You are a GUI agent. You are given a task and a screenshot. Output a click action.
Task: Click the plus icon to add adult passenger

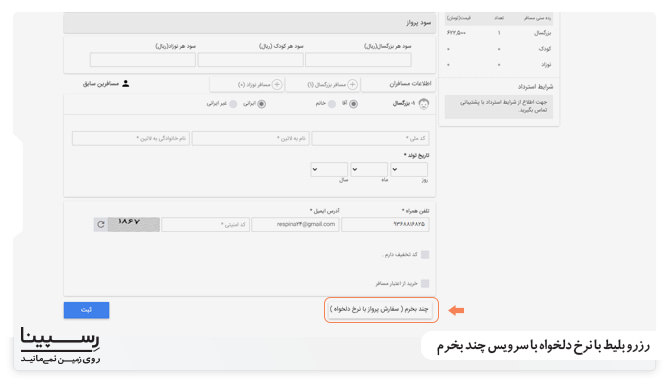click(x=352, y=85)
